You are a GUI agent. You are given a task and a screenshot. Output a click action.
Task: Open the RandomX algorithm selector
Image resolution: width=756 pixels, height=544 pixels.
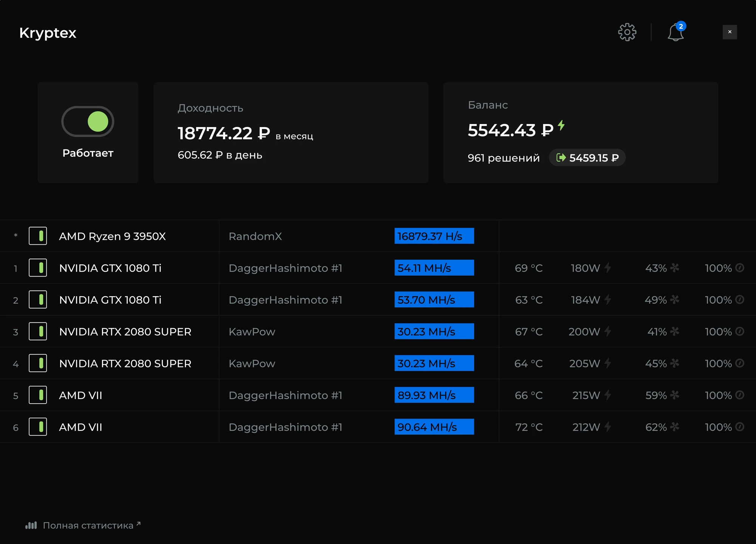click(x=256, y=236)
